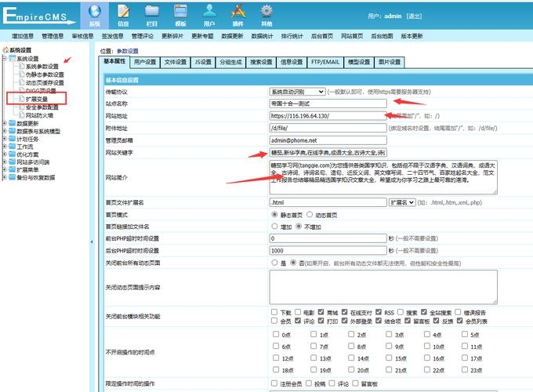Select the 动态首页 radio button

[310, 214]
